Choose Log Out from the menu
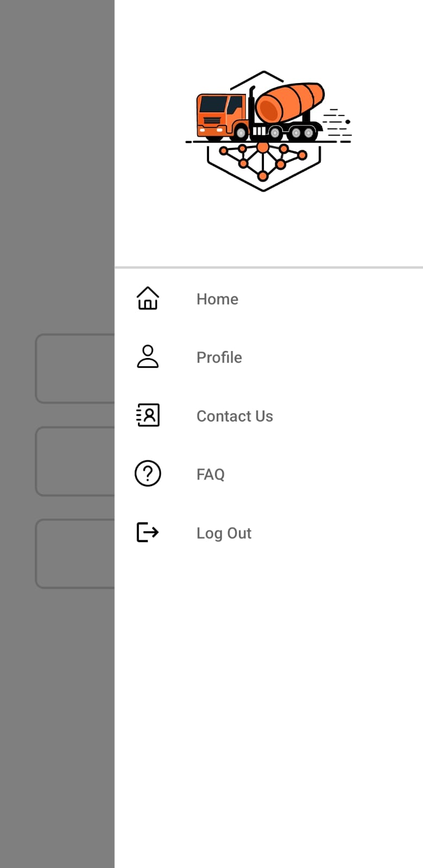Viewport: 423px width, 868px height. pyautogui.click(x=269, y=533)
